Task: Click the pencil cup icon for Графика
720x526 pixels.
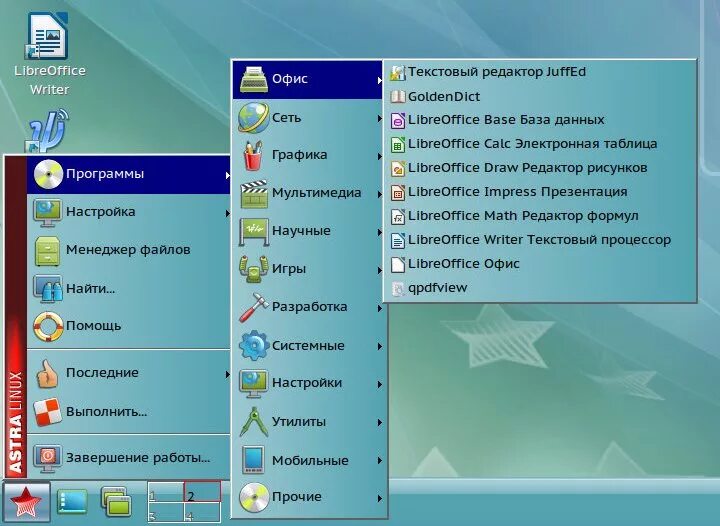Action: (253, 156)
